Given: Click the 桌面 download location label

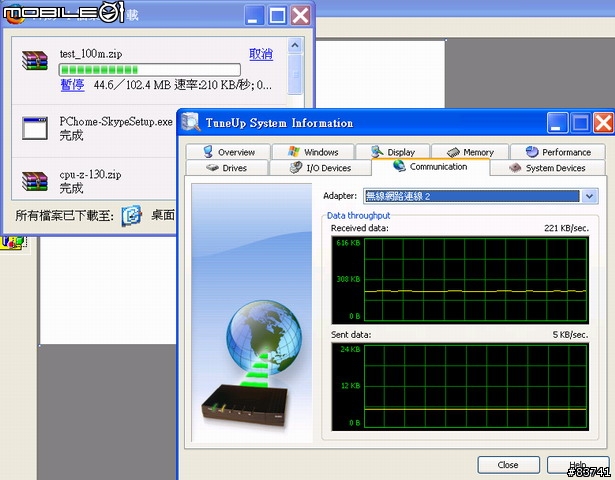Looking at the screenshot, I should pos(163,215).
